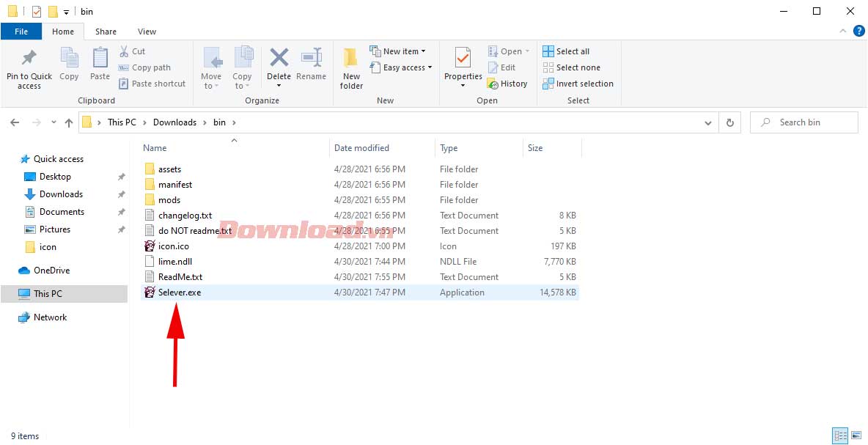Refresh the bin folder view
This screenshot has height=445, width=868.
tap(729, 123)
